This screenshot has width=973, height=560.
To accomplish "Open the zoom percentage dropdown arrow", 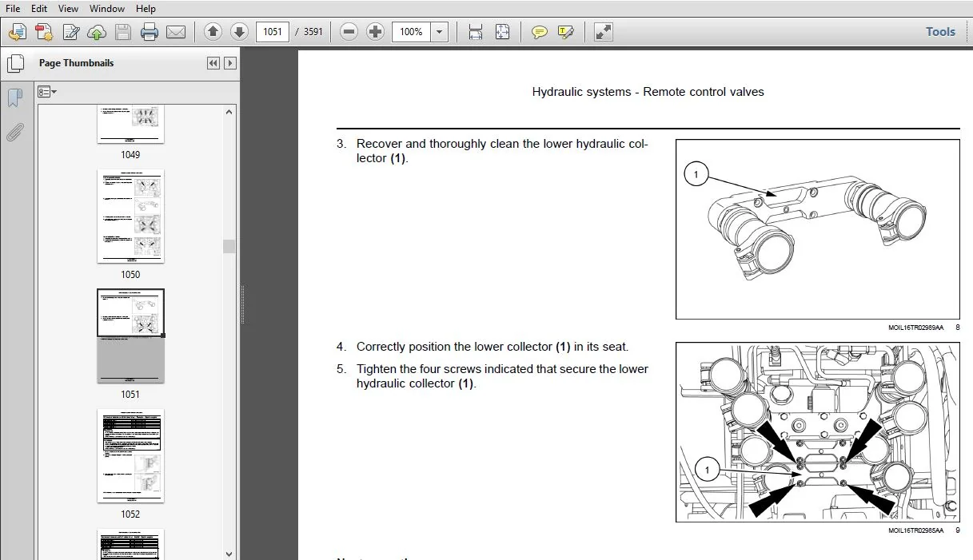I will click(440, 32).
